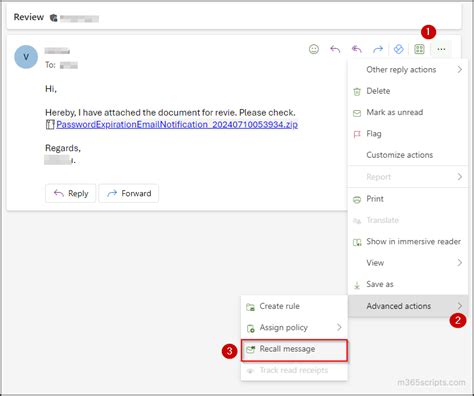474x396 pixels.
Task: Click the Assign policy icon
Action: [x=250, y=328]
